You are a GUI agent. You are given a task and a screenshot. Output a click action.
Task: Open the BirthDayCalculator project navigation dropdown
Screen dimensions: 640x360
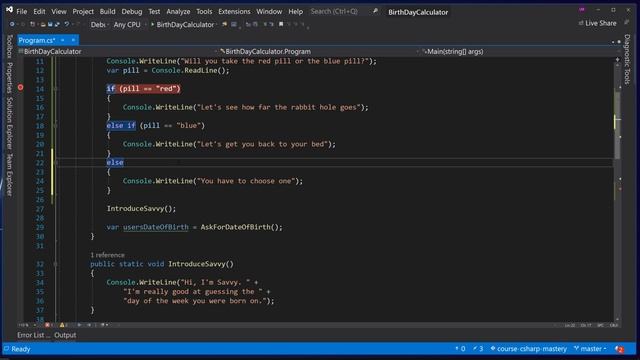(118, 51)
